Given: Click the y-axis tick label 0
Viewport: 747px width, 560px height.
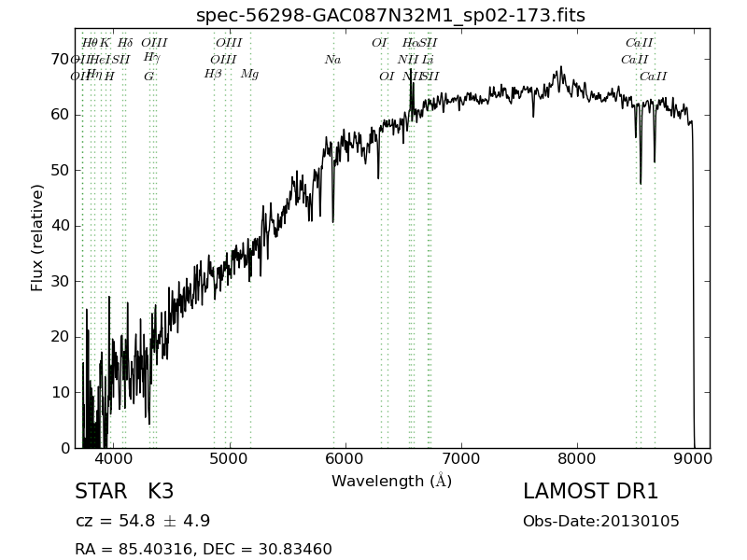Looking at the screenshot, I should (x=65, y=448).
